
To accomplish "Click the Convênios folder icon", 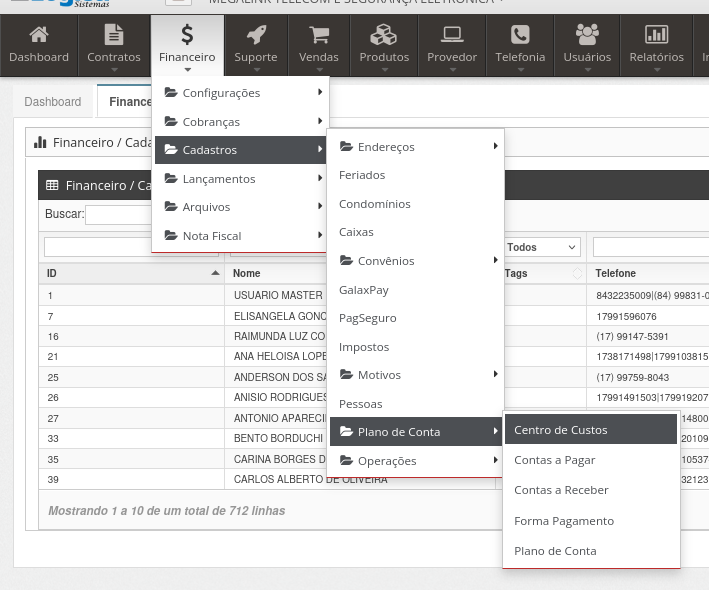I will [x=346, y=260].
